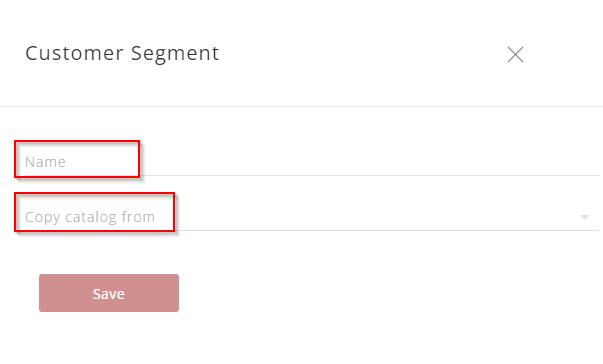Dismiss the dialog with the X

point(515,55)
